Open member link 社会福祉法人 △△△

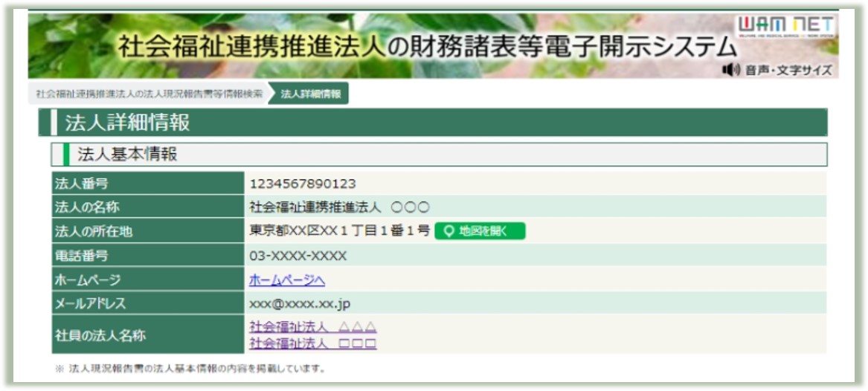[x=313, y=327]
